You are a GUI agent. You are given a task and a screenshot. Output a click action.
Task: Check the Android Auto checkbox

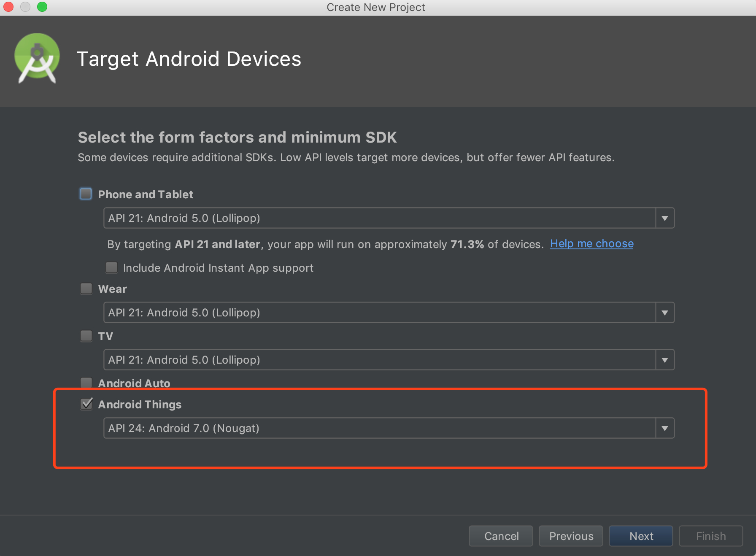pyautogui.click(x=86, y=383)
